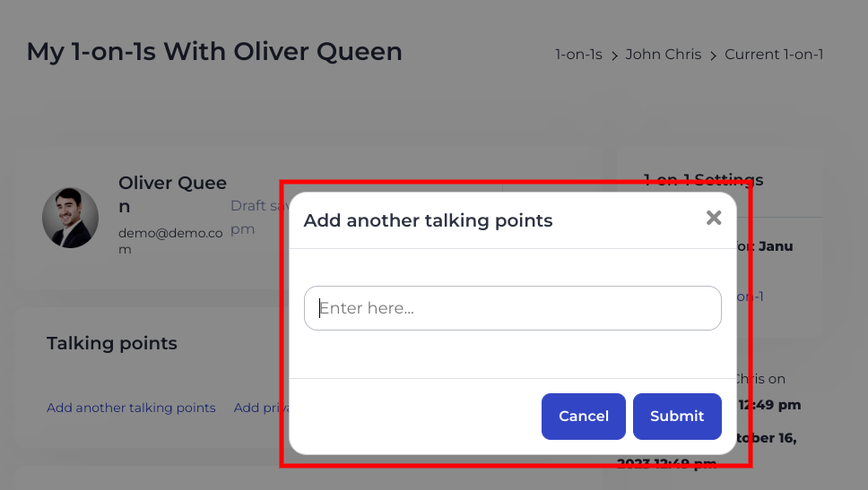The width and height of the screenshot is (868, 490).
Task: Click the Chris on text in the right panel
Action: 762,379
